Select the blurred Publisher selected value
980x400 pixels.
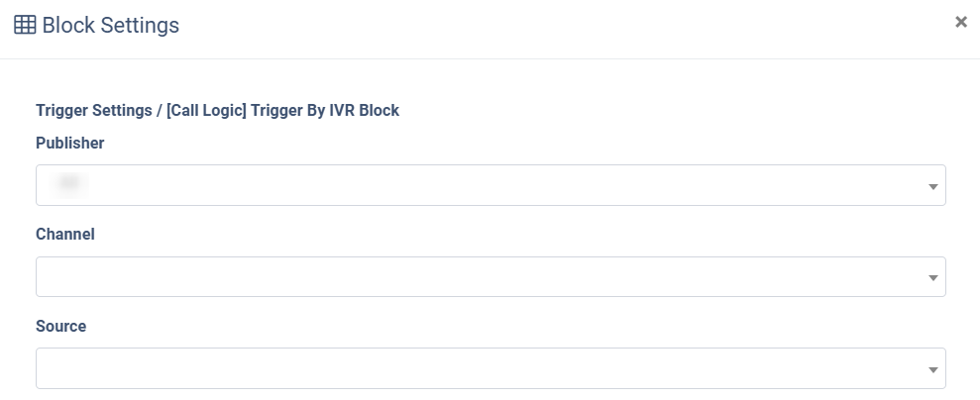tap(68, 185)
